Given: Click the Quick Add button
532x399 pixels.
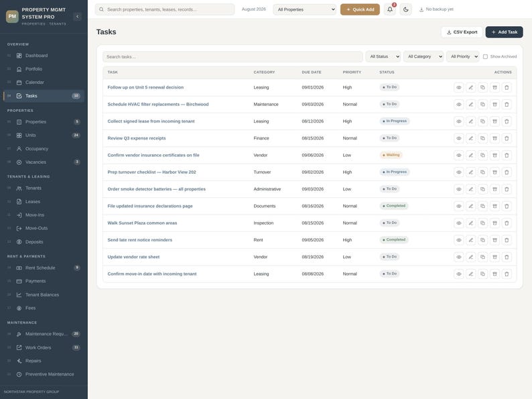Looking at the screenshot, I should tap(360, 9).
